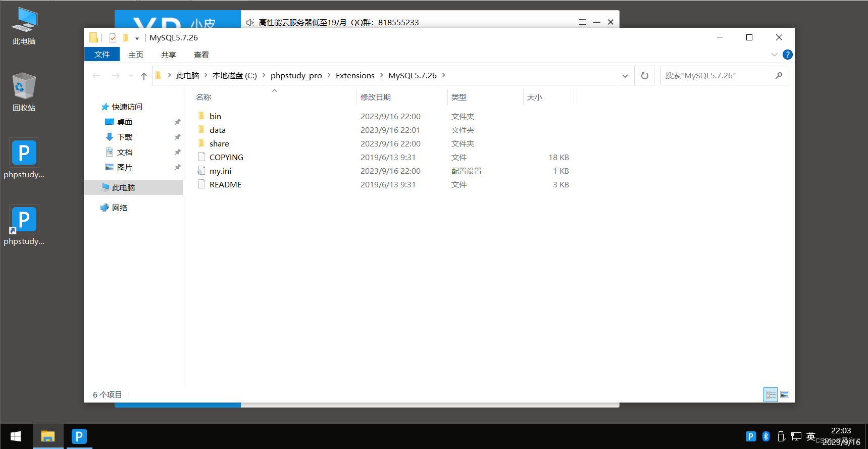Open the 主页 ribbon tab
The image size is (868, 449).
[x=136, y=55]
